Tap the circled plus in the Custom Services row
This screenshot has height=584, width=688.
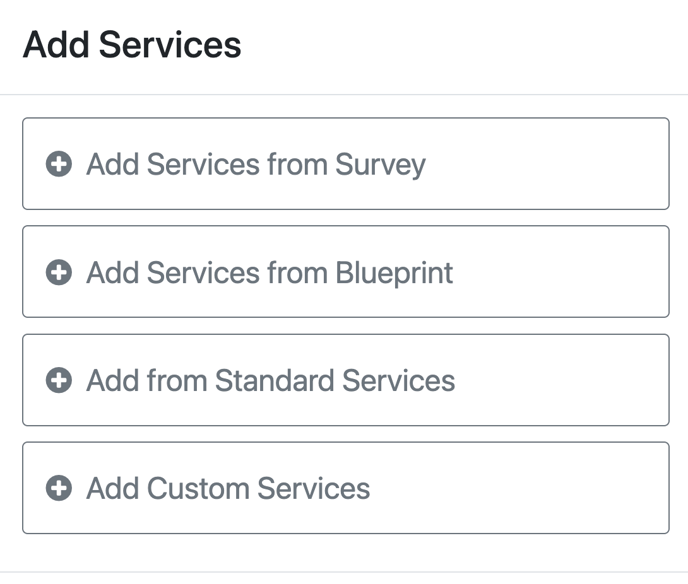(x=59, y=488)
